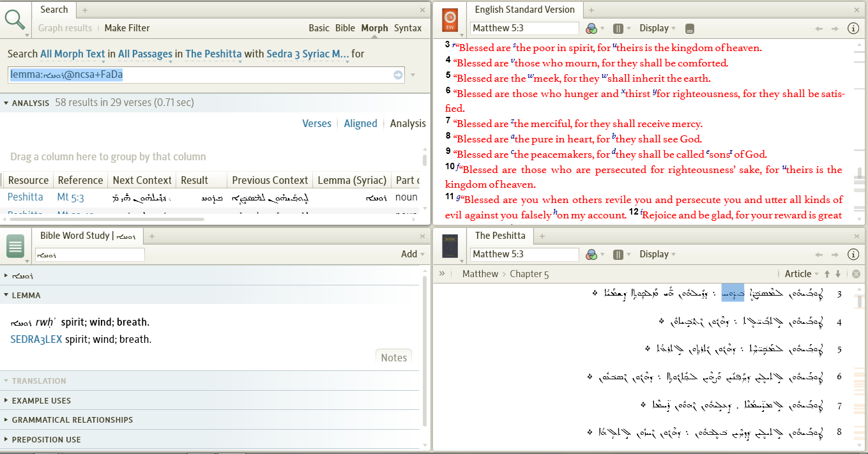Go back in ESV panel history
868x454 pixels.
(819, 28)
